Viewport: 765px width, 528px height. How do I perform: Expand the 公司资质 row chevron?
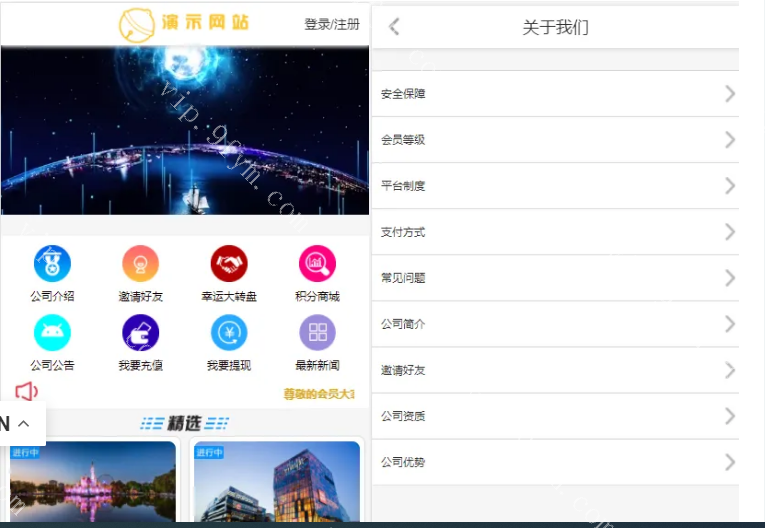(x=730, y=416)
